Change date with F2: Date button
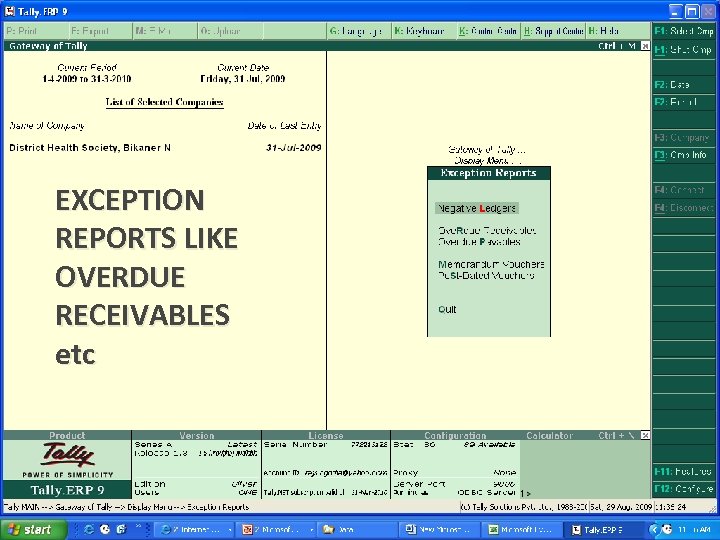The width and height of the screenshot is (720, 540). click(x=684, y=84)
